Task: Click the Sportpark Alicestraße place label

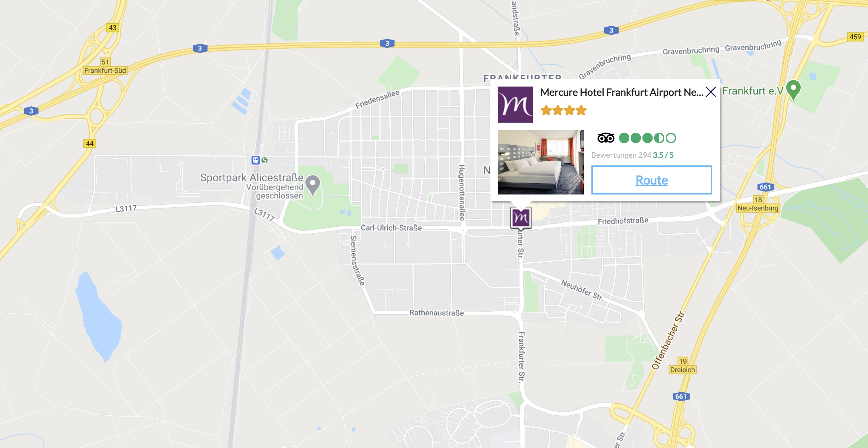Action: pos(252,177)
